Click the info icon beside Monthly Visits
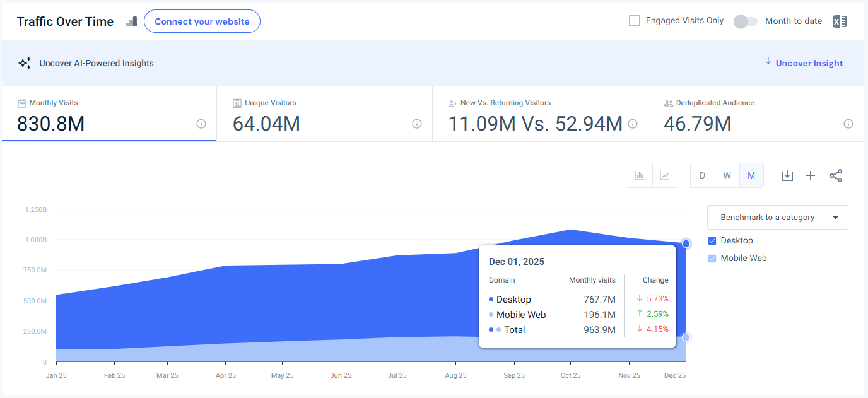This screenshot has height=398, width=868. click(x=201, y=124)
